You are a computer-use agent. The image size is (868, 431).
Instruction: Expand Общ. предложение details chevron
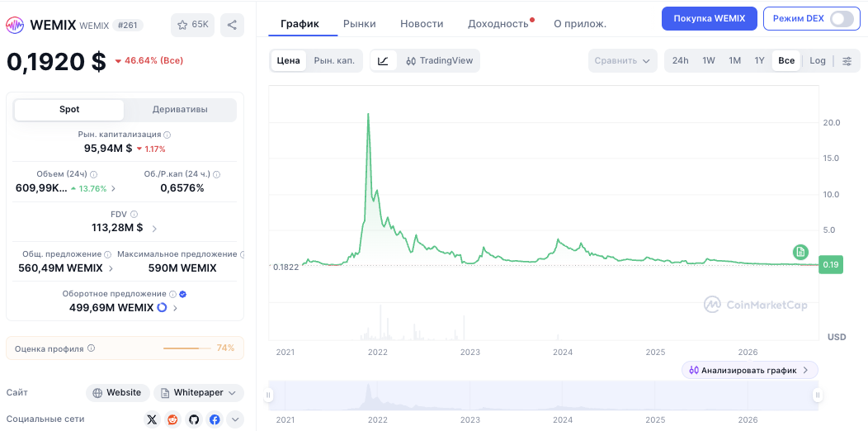coord(111,268)
